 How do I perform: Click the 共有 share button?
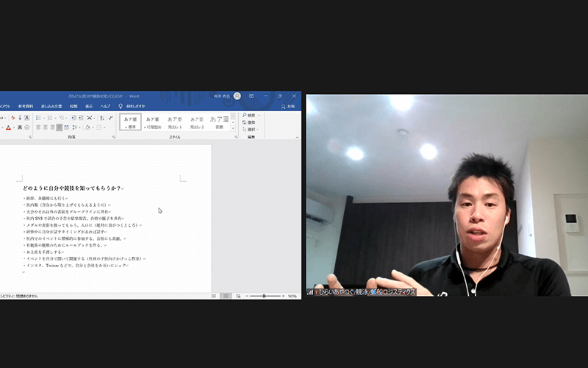[288, 107]
